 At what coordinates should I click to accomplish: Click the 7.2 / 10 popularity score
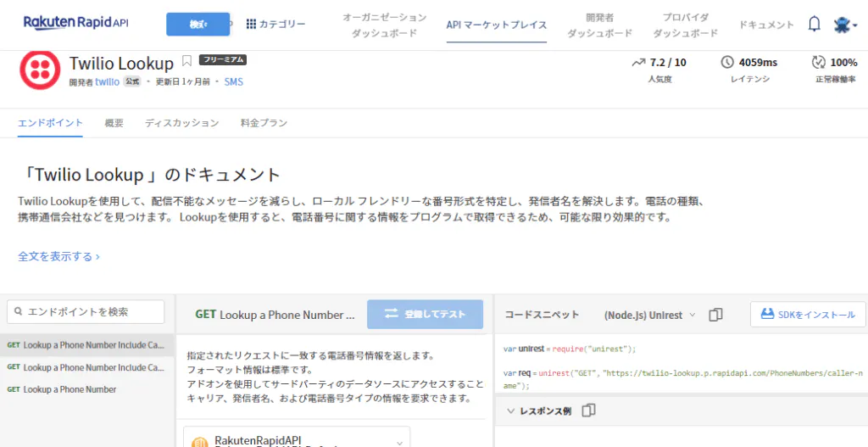[x=668, y=62]
